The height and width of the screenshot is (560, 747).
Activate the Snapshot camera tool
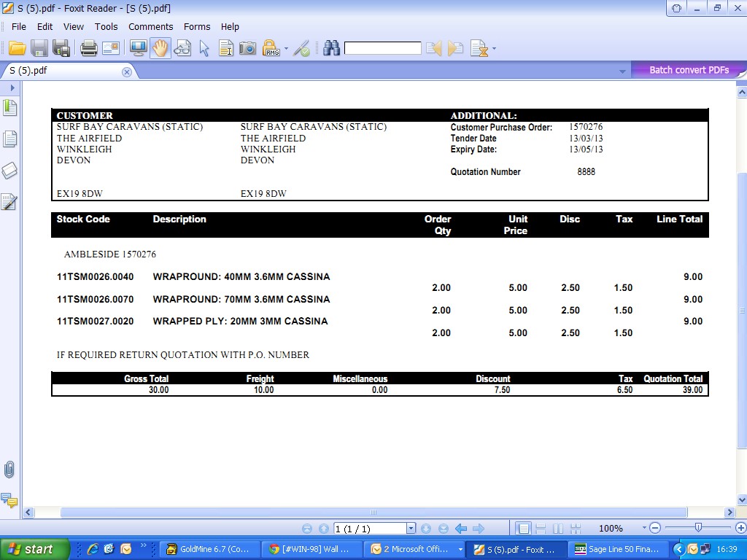[248, 49]
